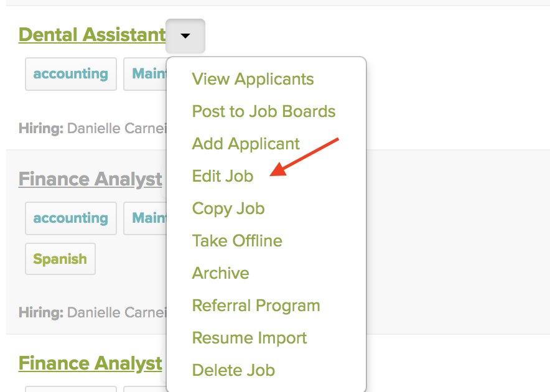Viewport: 550px width, 392px height.
Task: Click the Maint tag under Dental Assistant
Action: click(x=151, y=73)
